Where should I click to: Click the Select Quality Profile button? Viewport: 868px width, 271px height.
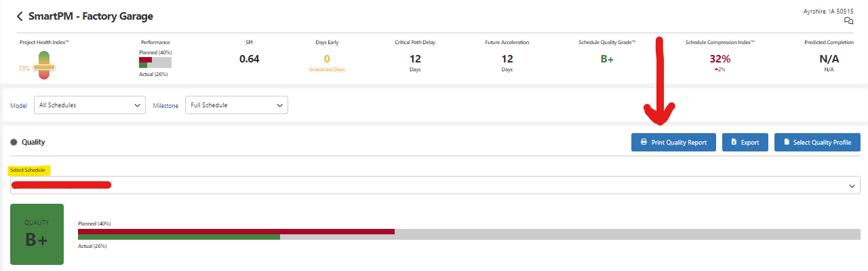(x=817, y=143)
